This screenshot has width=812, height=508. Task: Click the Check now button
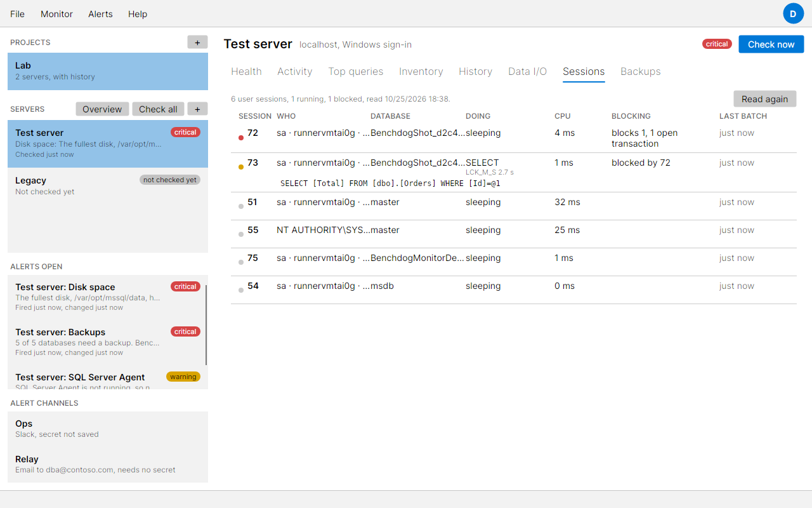(771, 44)
